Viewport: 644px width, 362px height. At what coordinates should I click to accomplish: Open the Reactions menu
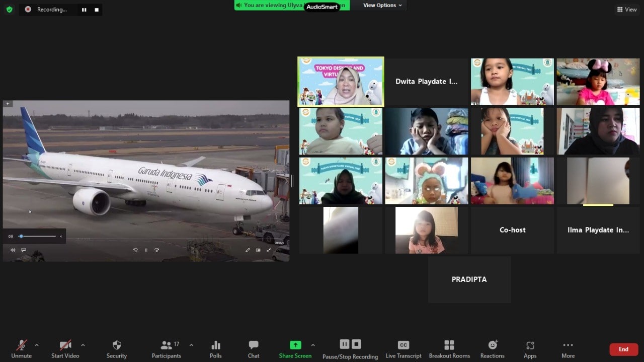(493, 349)
